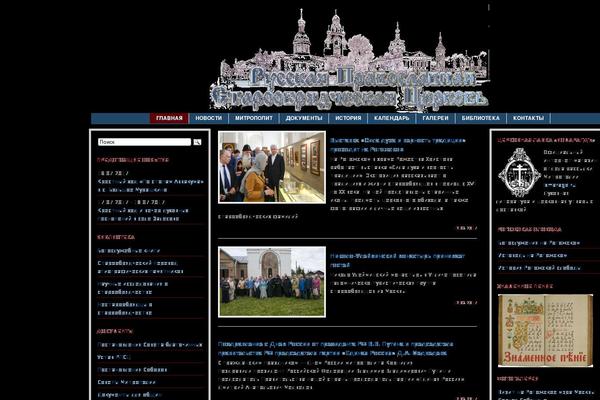
Task: Open the ДОКУМЕНТЫ menu item
Action: [304, 118]
